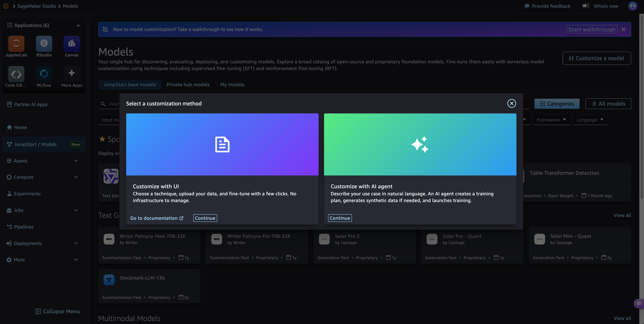Open the floating chat bubble icon
This screenshot has width=644, height=324.
click(639, 303)
